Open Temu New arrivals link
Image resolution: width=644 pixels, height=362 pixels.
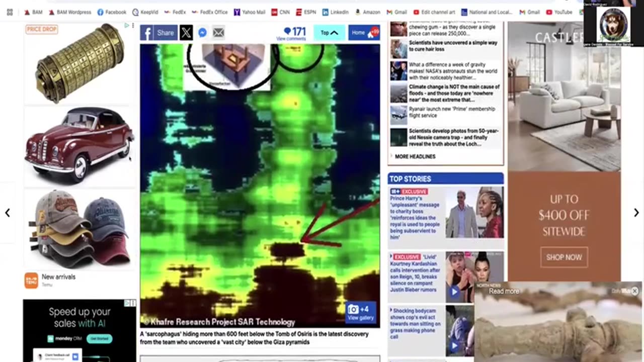click(58, 277)
